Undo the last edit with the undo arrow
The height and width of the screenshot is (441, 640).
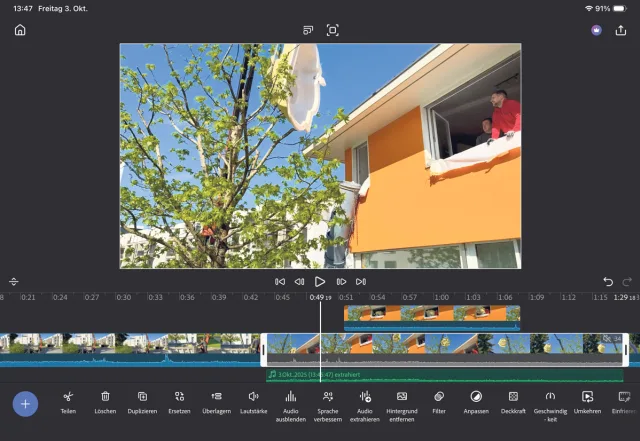click(608, 282)
